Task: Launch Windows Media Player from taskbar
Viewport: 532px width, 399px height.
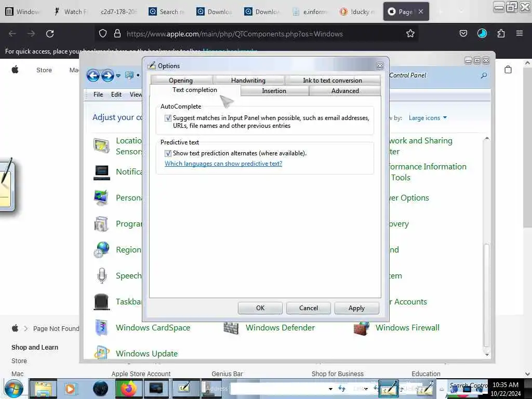Action: (71, 389)
